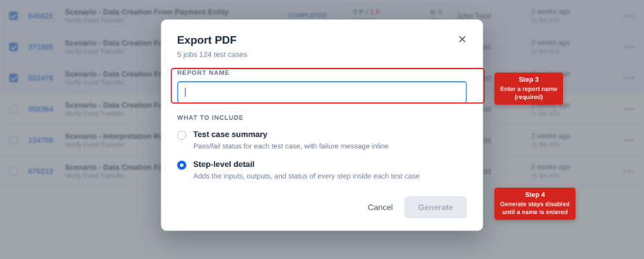Viewport: 644px width, 259px height.
Task: Check the checkbox for job 670213
Action: [14, 171]
